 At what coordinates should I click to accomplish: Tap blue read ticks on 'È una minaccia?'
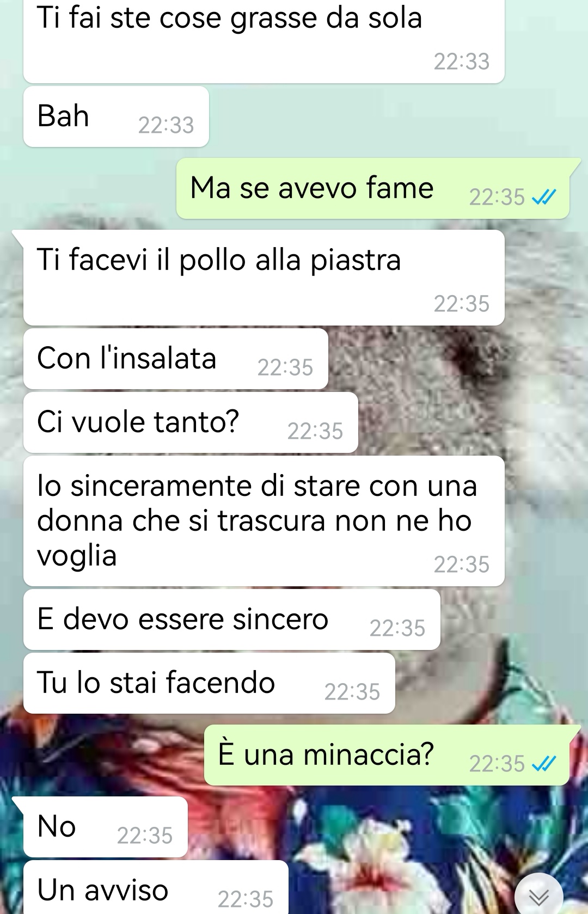pyautogui.click(x=543, y=764)
